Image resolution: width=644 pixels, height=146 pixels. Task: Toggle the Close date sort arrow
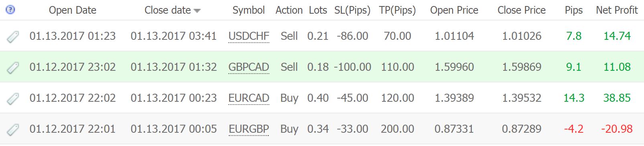click(197, 11)
